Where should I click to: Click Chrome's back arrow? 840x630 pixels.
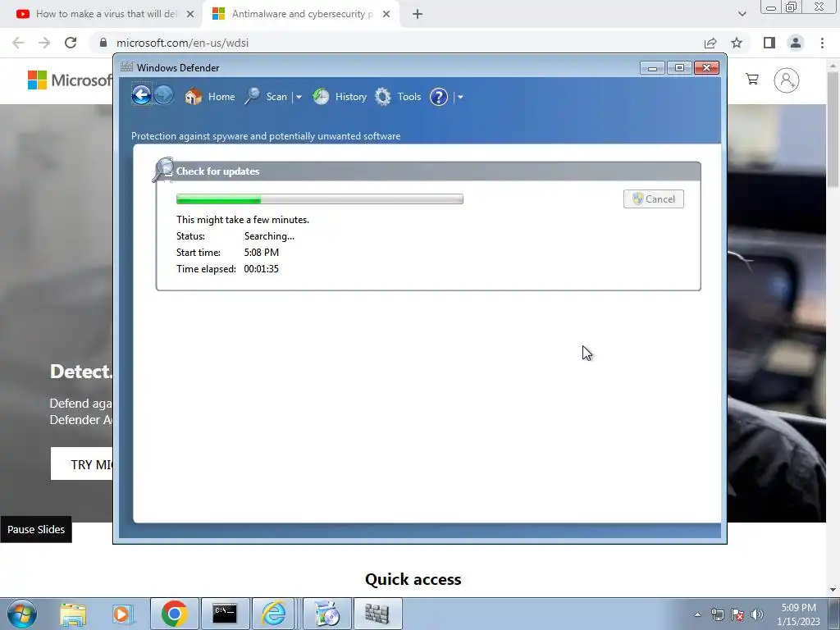point(18,43)
